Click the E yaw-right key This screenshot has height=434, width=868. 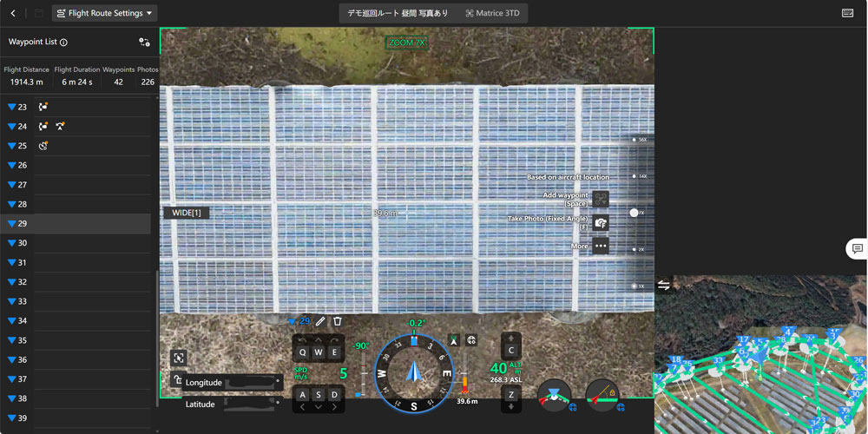(334, 352)
